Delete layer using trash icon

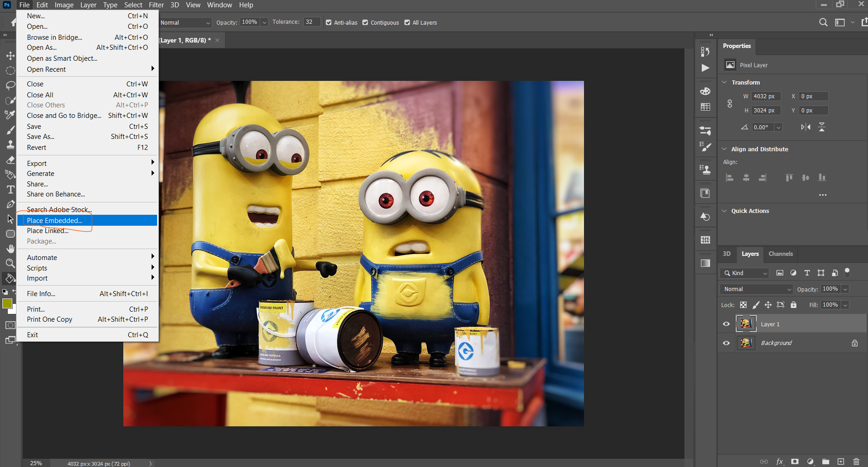[x=856, y=462]
